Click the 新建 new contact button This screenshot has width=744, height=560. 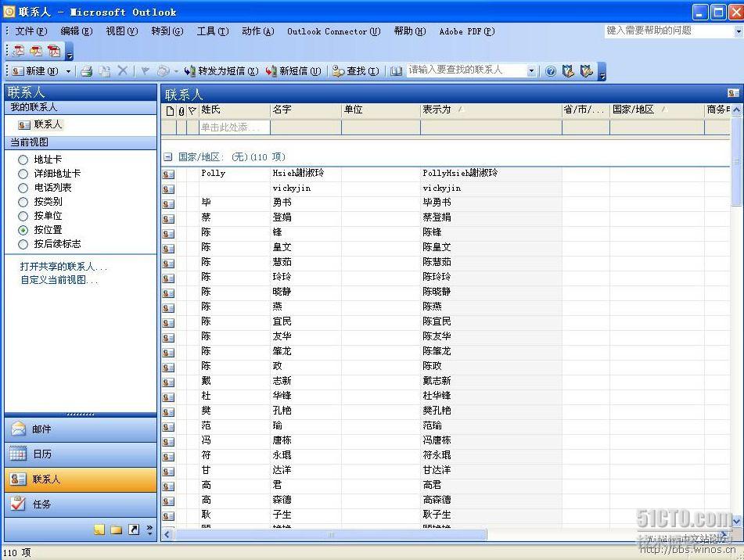pyautogui.click(x=35, y=71)
